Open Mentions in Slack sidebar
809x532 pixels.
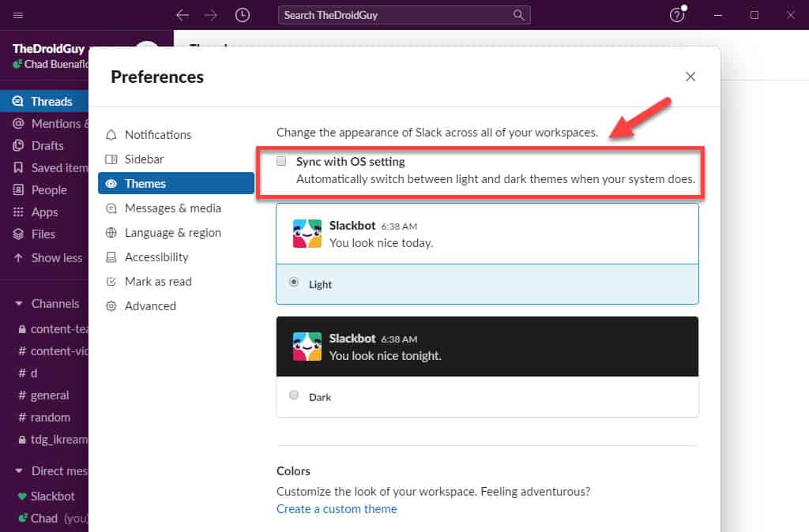[x=44, y=124]
